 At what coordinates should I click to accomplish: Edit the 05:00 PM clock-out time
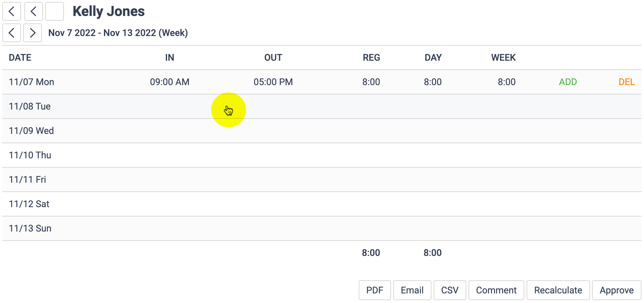273,82
